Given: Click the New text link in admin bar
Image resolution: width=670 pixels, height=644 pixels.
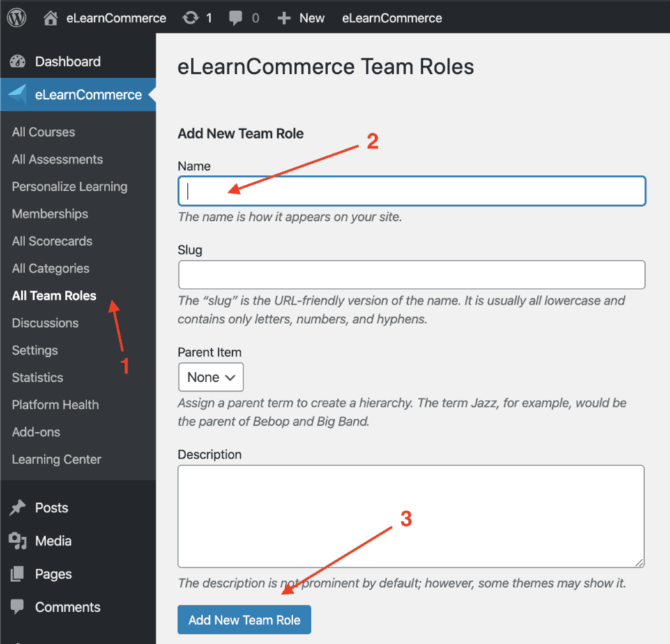Looking at the screenshot, I should 312,18.
